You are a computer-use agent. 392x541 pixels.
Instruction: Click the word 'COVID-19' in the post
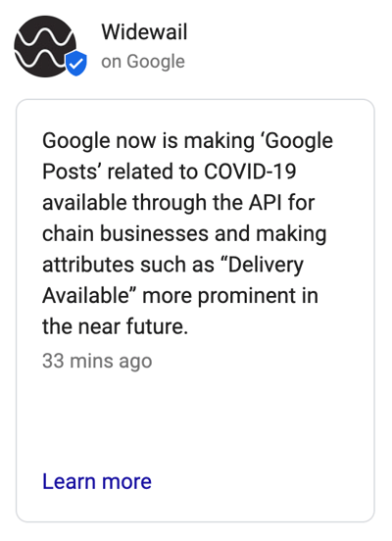pos(250,172)
